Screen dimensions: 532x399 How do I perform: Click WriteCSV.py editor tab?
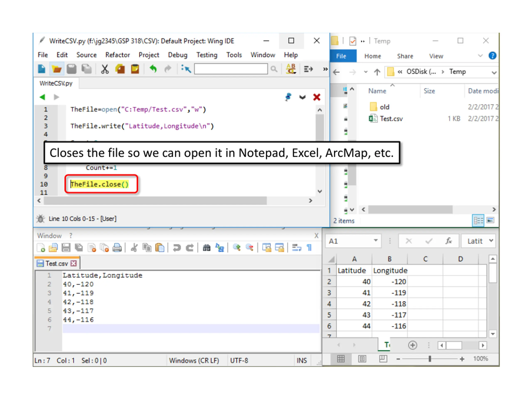coord(56,83)
